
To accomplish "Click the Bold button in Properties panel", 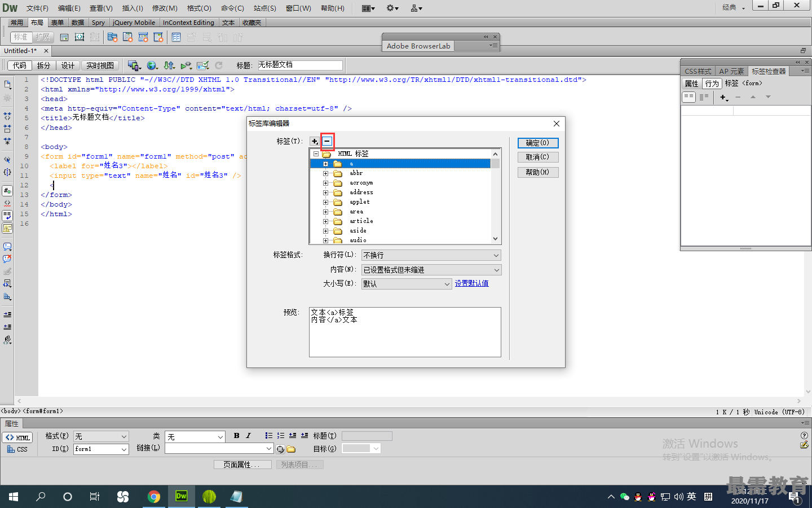I will point(236,436).
